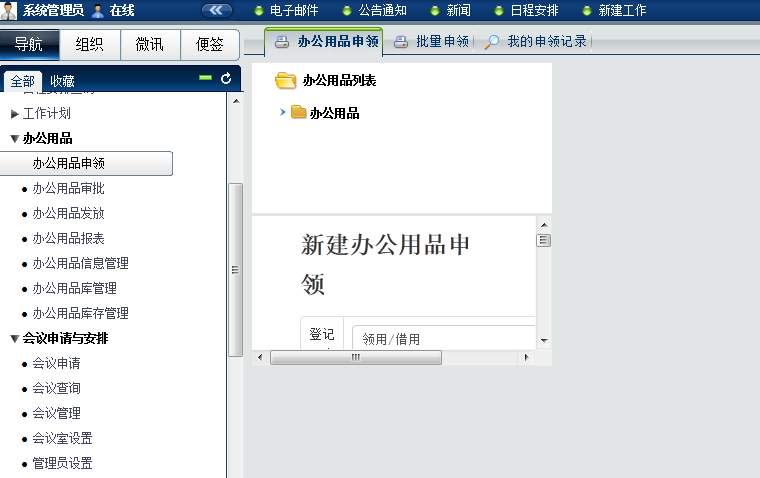Click green dot icon beside 日程安排
This screenshot has height=478, width=760.
click(499, 11)
